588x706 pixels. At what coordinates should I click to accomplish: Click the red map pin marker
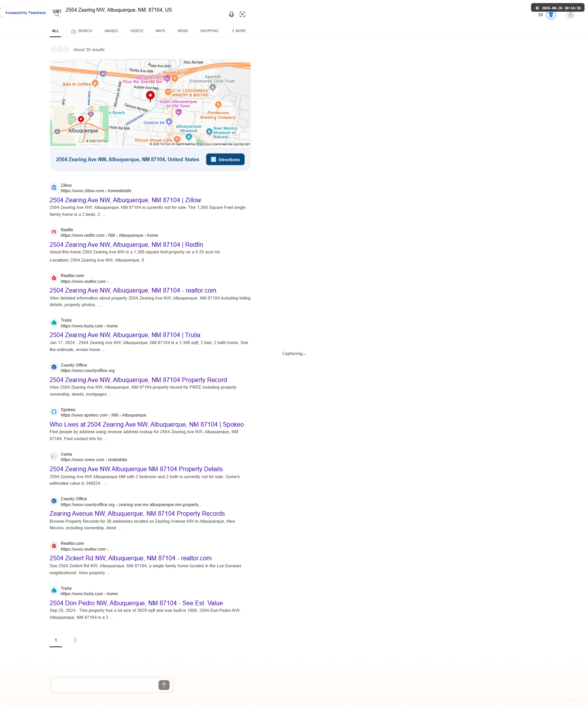tap(150, 96)
